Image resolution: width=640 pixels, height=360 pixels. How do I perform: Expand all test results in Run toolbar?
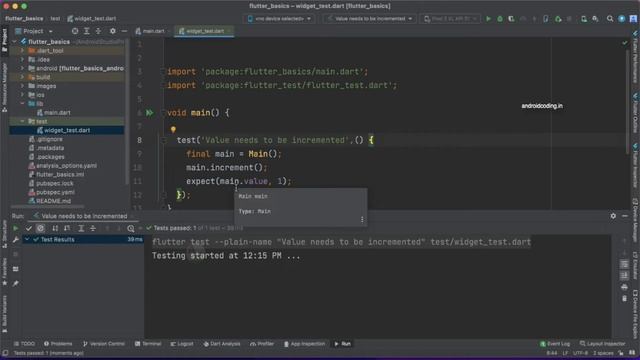[81, 228]
